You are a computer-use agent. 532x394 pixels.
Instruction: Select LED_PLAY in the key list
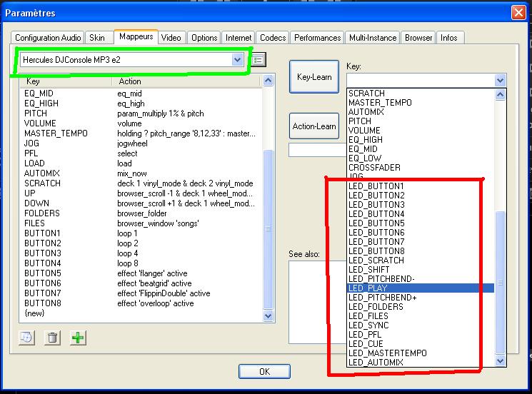(368, 288)
